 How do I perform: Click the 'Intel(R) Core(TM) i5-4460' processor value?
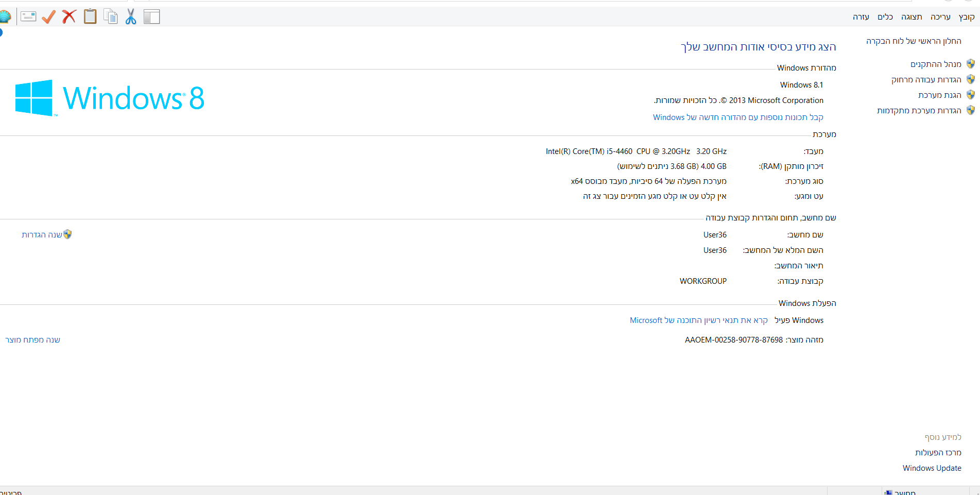(636, 151)
